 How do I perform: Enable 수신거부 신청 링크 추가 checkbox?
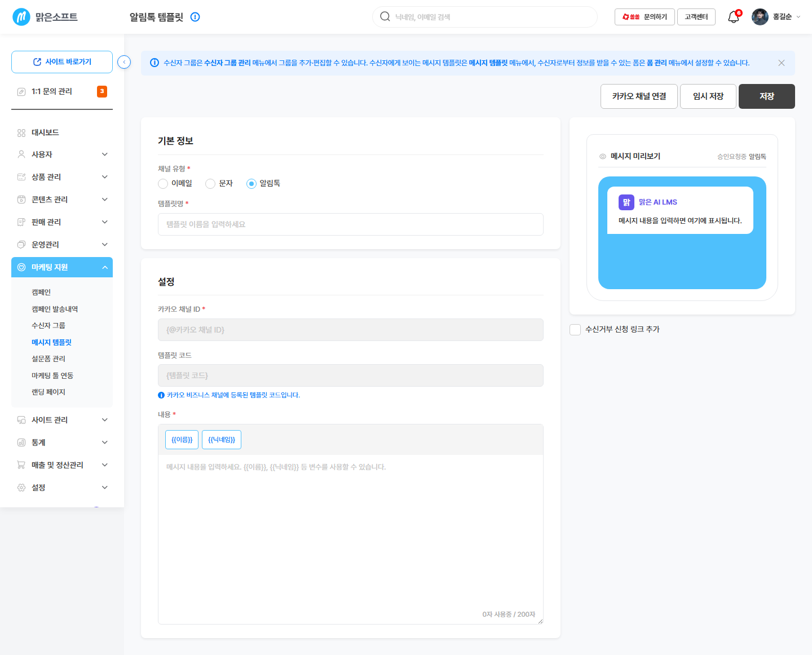[x=575, y=330]
